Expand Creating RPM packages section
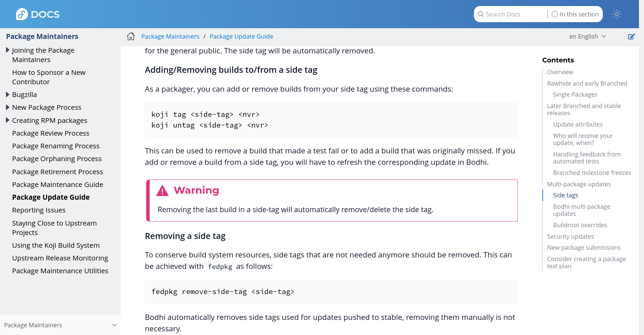 click(x=8, y=120)
